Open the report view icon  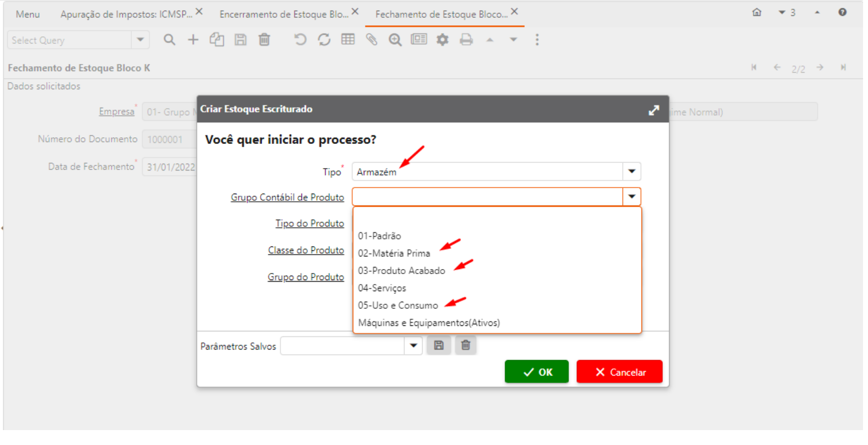pyautogui.click(x=419, y=39)
